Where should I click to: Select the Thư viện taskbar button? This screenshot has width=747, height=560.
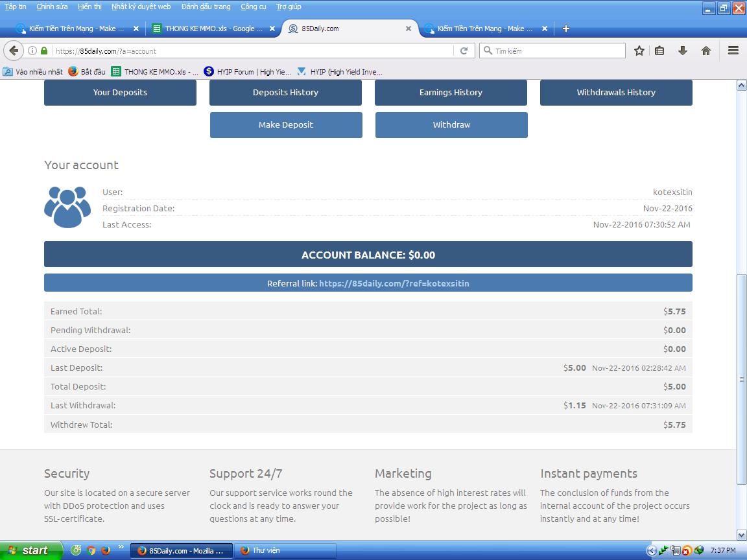point(285,550)
